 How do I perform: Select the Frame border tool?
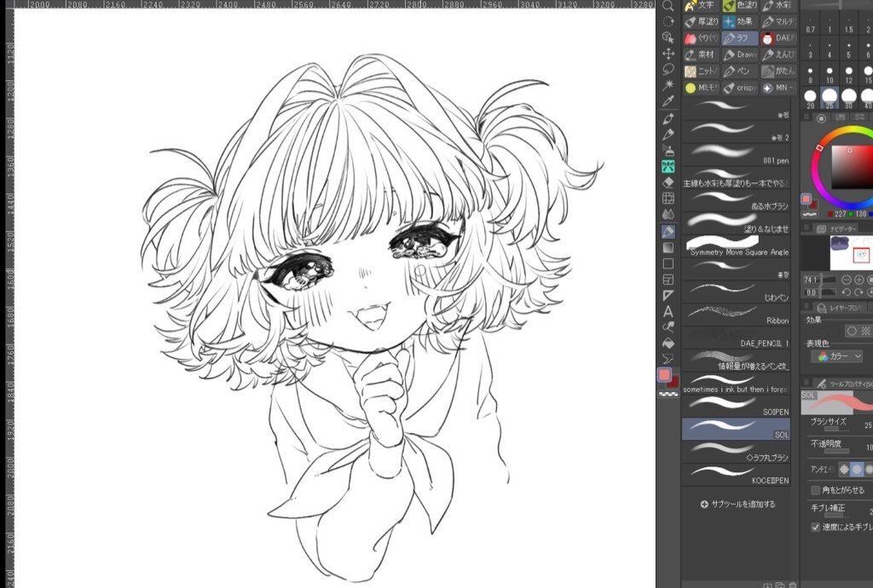[x=668, y=280]
